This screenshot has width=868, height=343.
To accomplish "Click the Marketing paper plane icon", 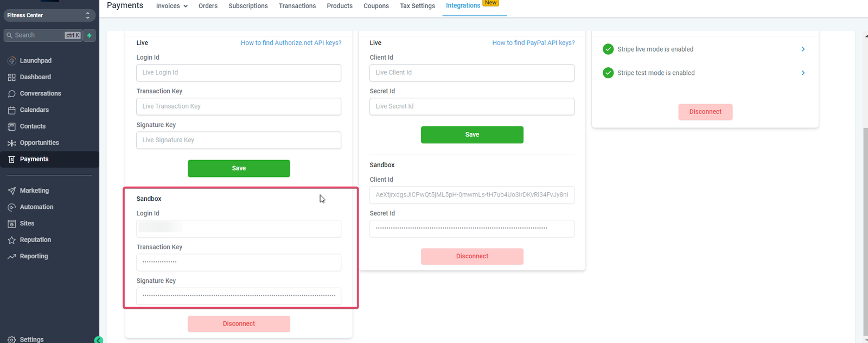I will (x=11, y=191).
